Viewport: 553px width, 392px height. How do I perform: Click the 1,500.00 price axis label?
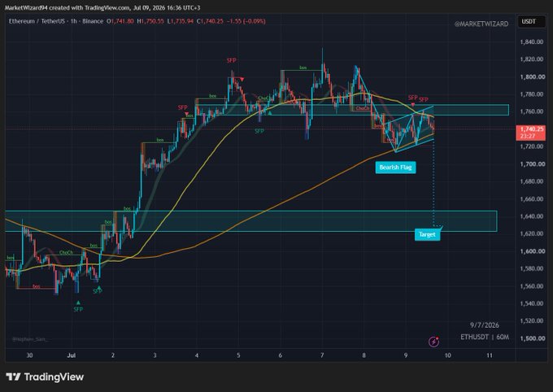click(532, 338)
